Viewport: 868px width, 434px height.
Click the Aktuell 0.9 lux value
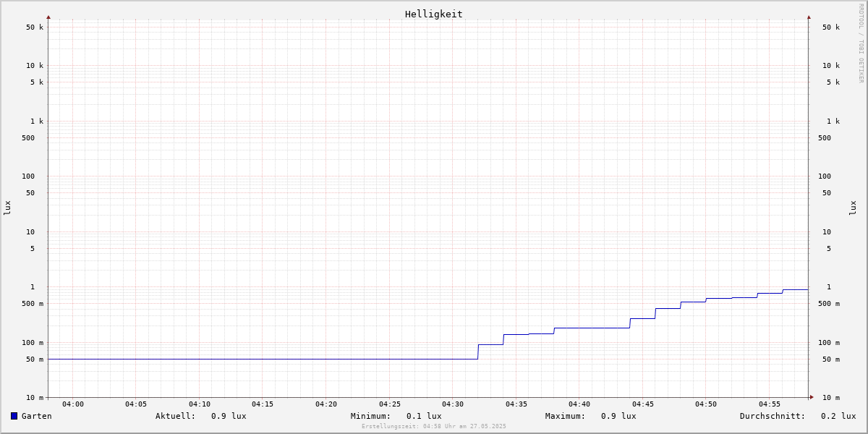click(x=229, y=416)
